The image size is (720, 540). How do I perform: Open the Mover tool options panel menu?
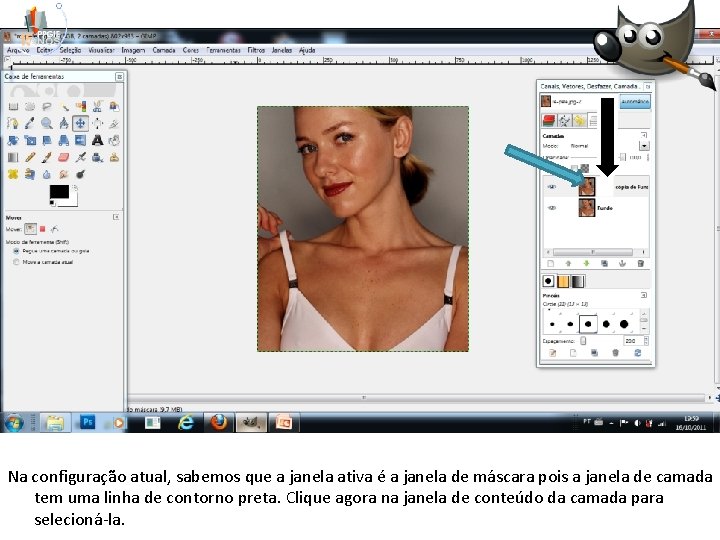(x=116, y=217)
